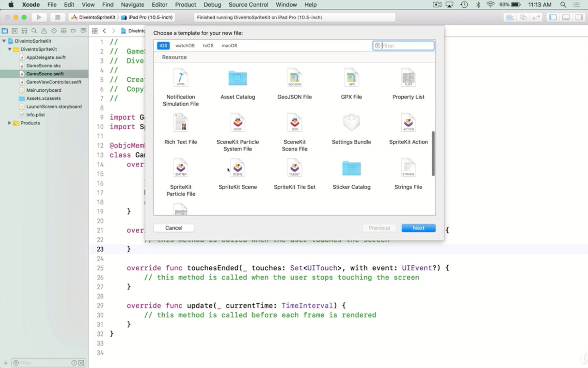The width and height of the screenshot is (588, 368).
Task: Pick SceneKit Particle System File template
Action: coord(238,132)
